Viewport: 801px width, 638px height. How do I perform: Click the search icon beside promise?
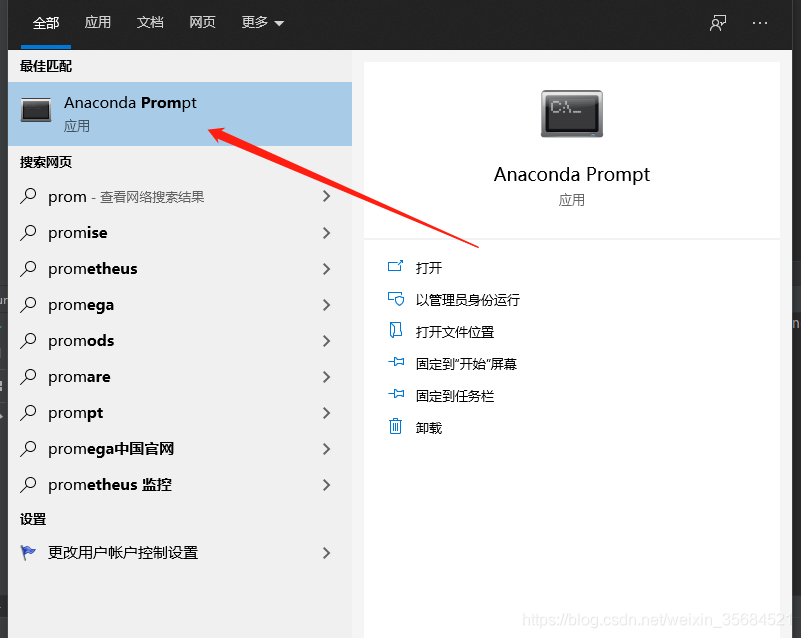(29, 232)
